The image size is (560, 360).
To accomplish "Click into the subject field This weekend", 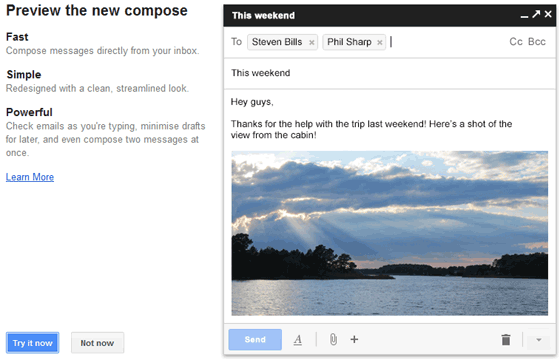I will 390,73.
